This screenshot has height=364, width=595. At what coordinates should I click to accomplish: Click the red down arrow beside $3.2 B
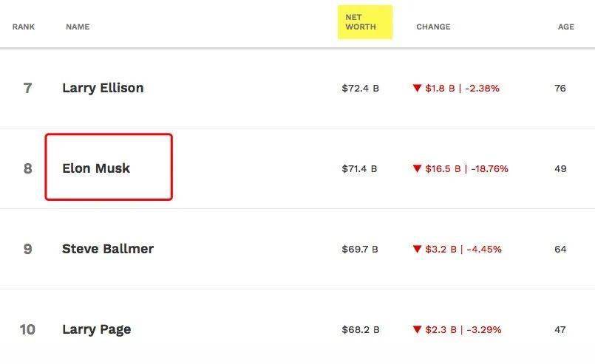(417, 250)
